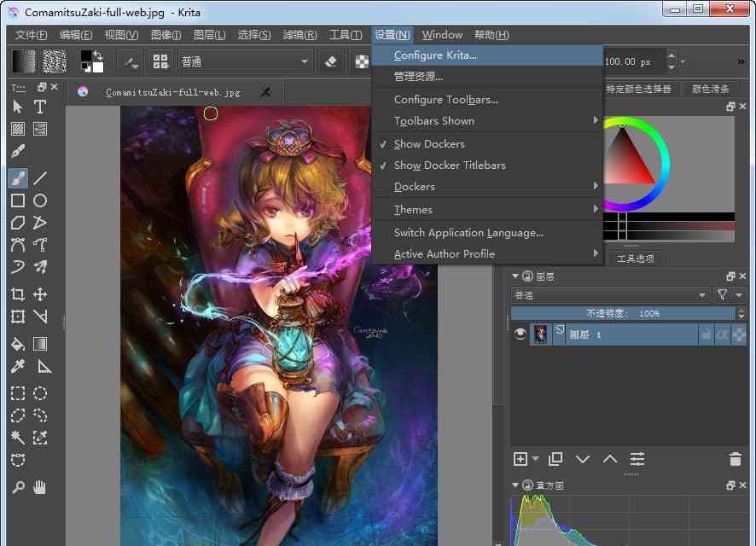The height and width of the screenshot is (546, 756).
Task: Collapse the layers docker triangle
Action: coord(515,276)
